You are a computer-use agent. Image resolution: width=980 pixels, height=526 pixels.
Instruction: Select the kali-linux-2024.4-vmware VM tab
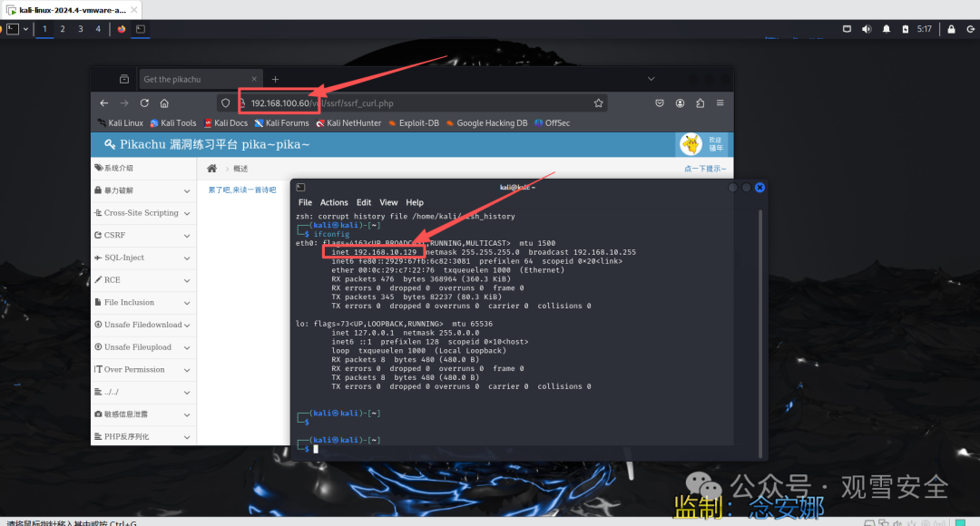point(72,10)
